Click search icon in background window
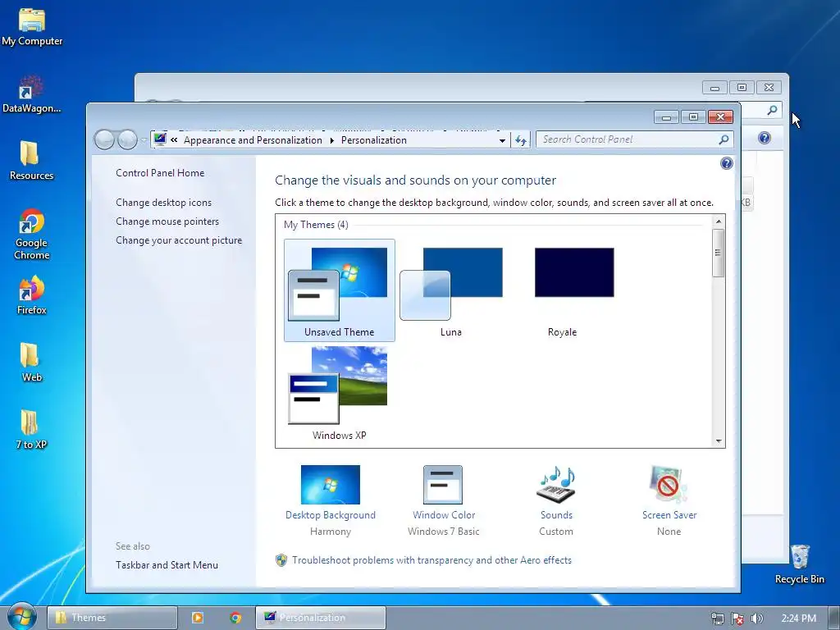This screenshot has height=630, width=840. pyautogui.click(x=772, y=110)
